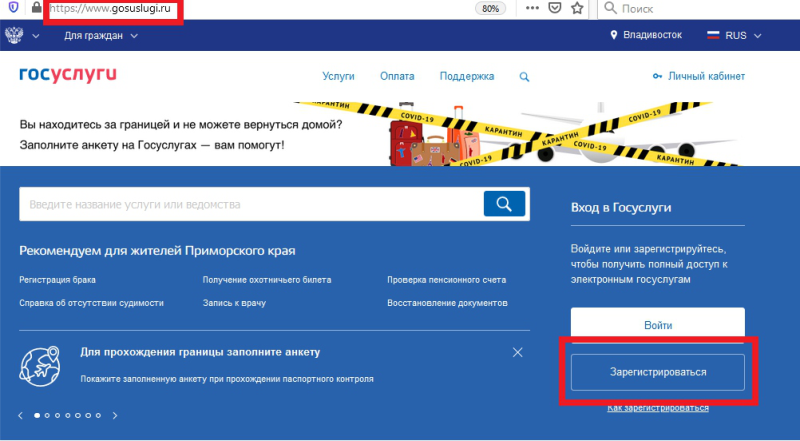Open the 'Оплата' menu item
This screenshot has height=441, width=800.
(x=396, y=76)
